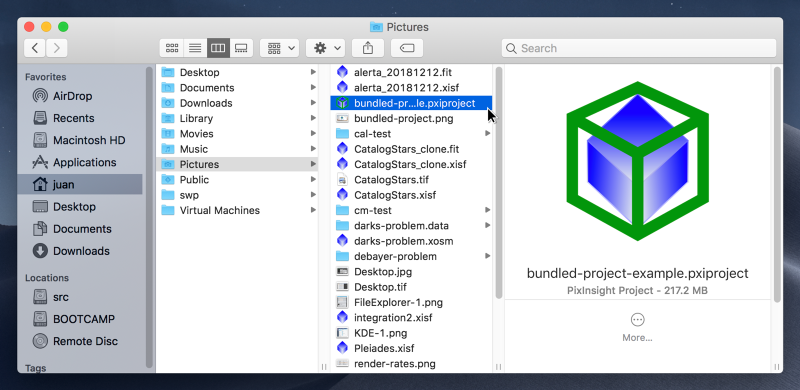Open the gear action menu
Screen dimensions: 800x390
pyautogui.click(x=326, y=48)
